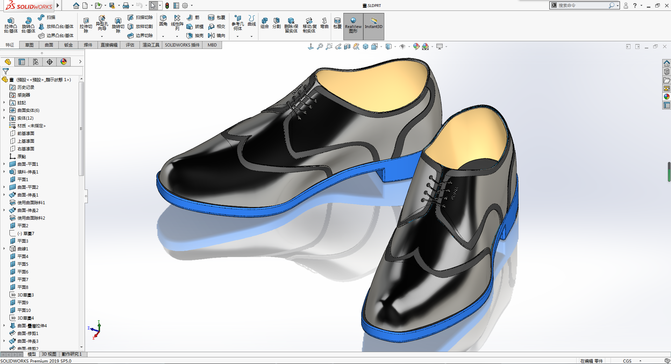Click the Combine bodies tool
Screen dimensions: 671x364
tap(264, 23)
